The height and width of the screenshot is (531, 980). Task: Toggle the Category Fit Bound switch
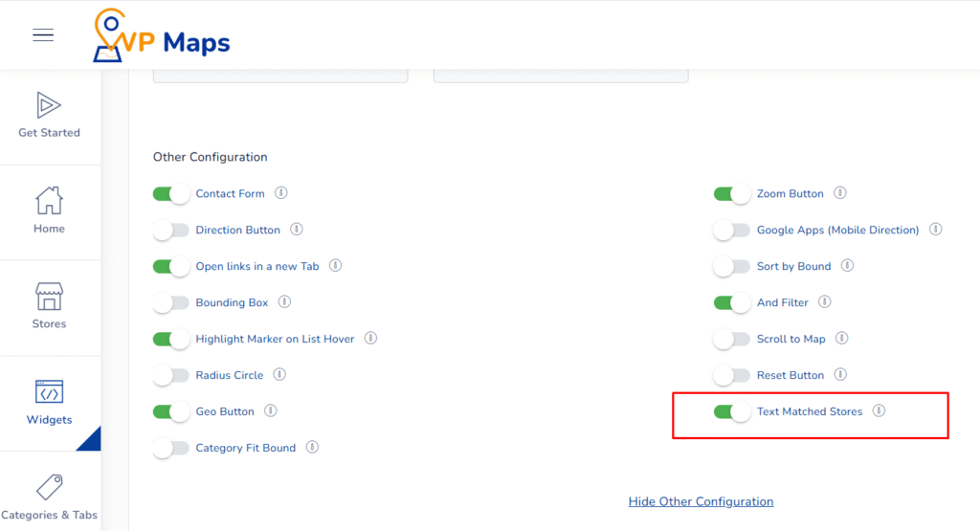tap(171, 448)
